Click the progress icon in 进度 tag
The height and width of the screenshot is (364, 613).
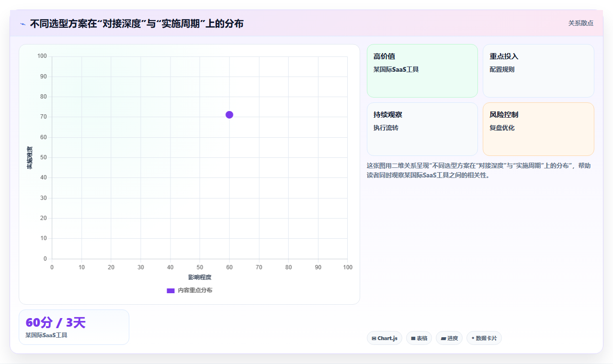pos(443,338)
